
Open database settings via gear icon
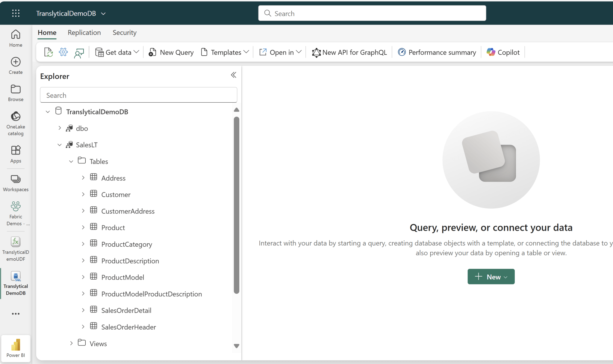click(63, 52)
